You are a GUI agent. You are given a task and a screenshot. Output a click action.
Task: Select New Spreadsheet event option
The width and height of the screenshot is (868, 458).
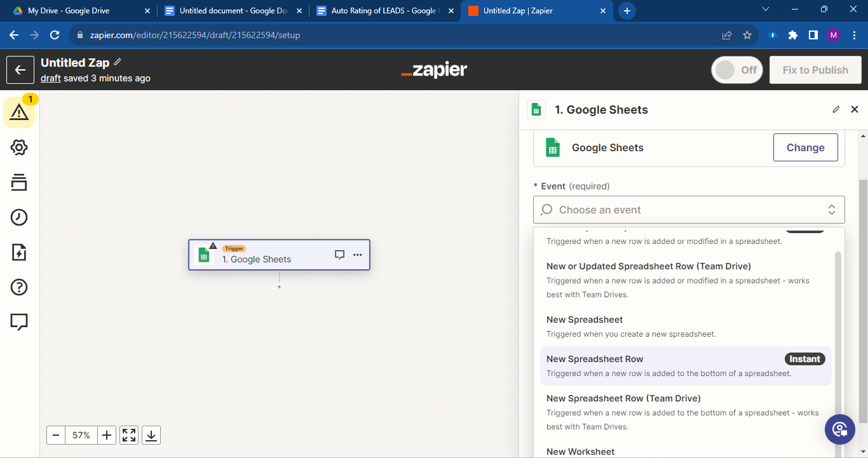[x=686, y=327]
